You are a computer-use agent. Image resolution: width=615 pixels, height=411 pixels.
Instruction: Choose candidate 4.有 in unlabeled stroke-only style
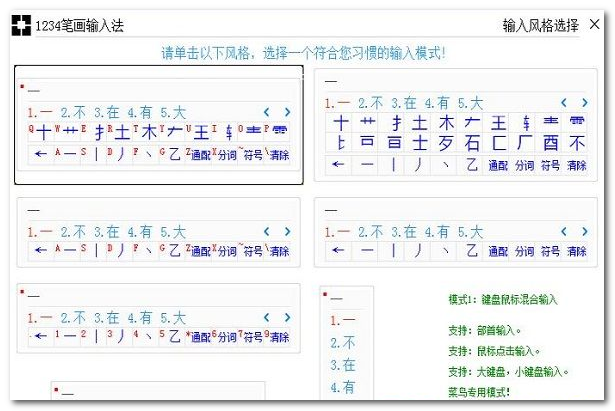coord(437,232)
